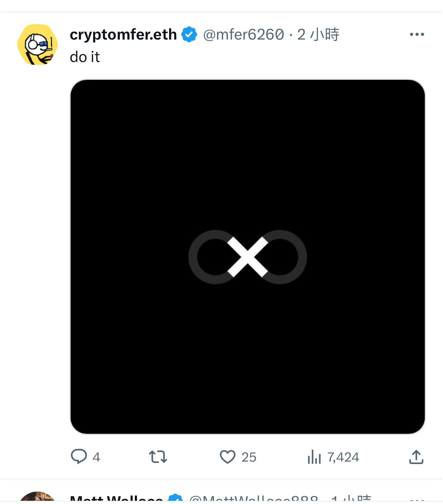Click the "do it" tweet text
The height and width of the screenshot is (504, 443).
(85, 57)
